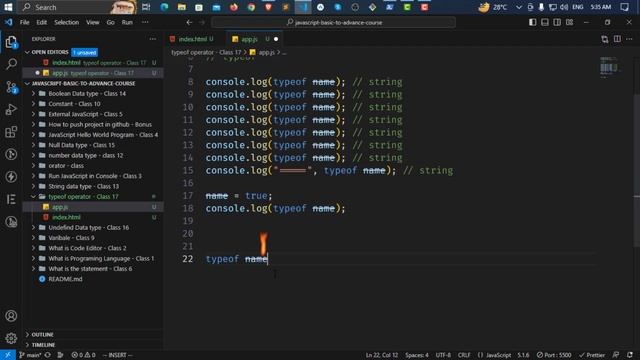640x360 pixels.
Task: Open Chrome from the taskbar
Action: pyautogui.click(x=251, y=7)
